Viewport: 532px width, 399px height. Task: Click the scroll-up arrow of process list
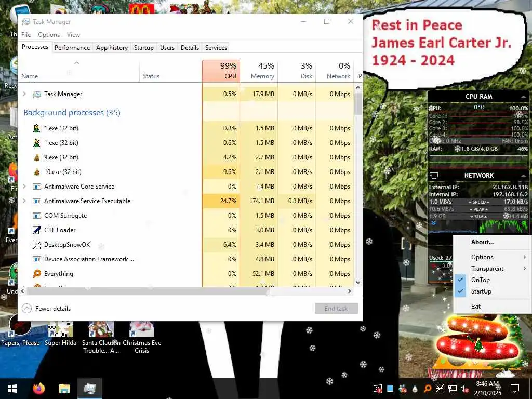[358, 87]
